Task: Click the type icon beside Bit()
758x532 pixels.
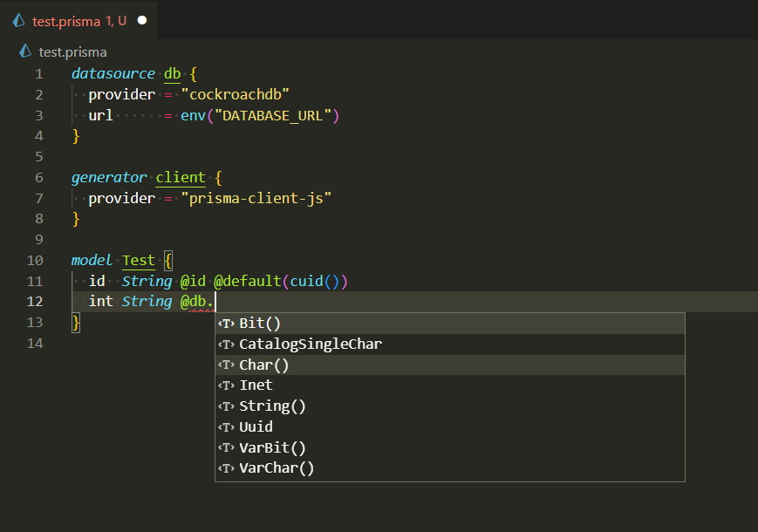Action: (226, 324)
